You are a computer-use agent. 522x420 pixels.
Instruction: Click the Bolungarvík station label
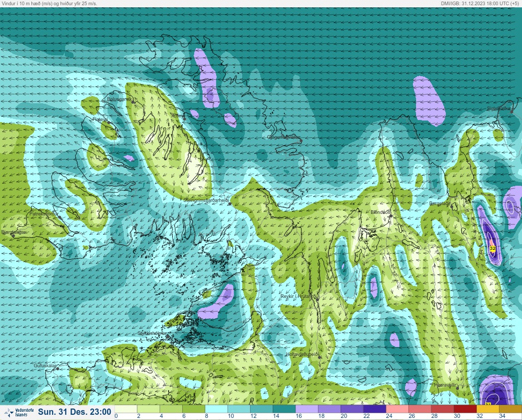point(119,99)
